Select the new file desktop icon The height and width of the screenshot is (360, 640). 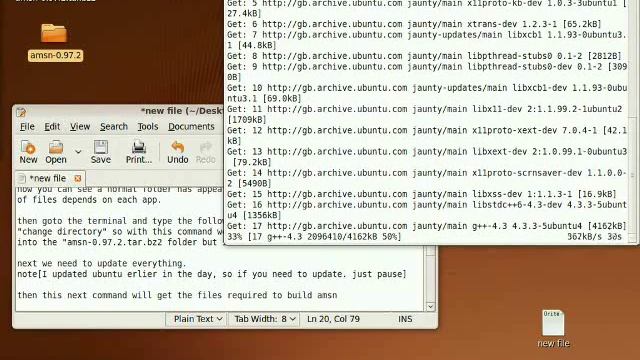pos(553,329)
